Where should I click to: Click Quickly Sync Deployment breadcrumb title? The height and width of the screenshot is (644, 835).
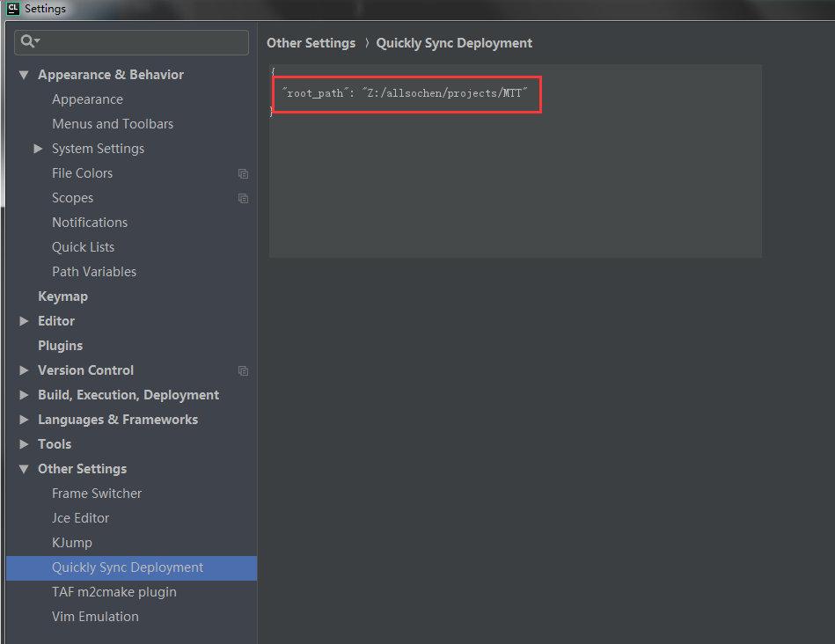pos(454,43)
